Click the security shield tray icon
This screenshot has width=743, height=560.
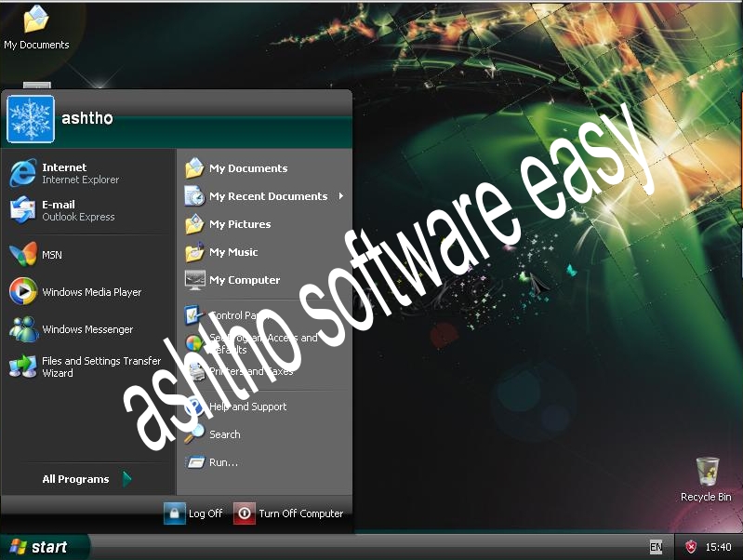coord(691,547)
